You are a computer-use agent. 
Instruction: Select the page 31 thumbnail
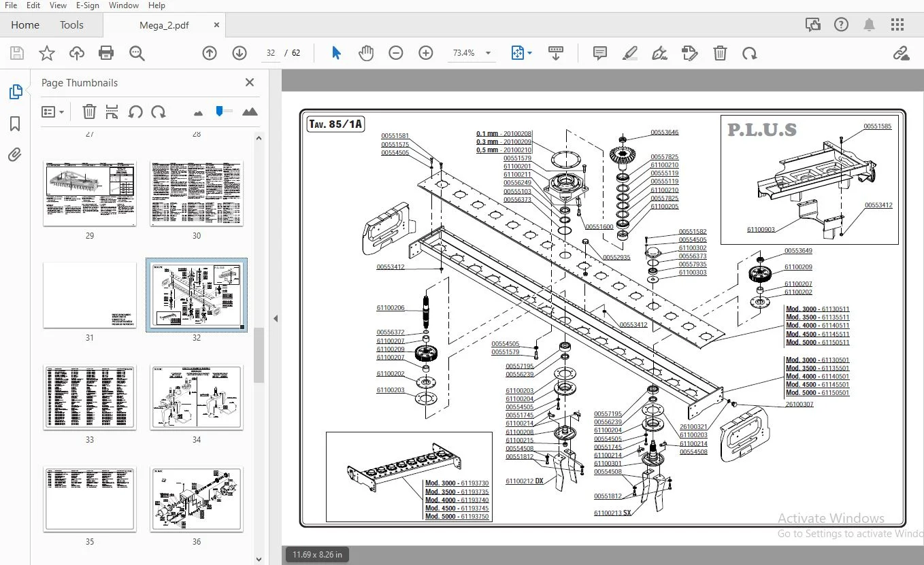click(90, 296)
